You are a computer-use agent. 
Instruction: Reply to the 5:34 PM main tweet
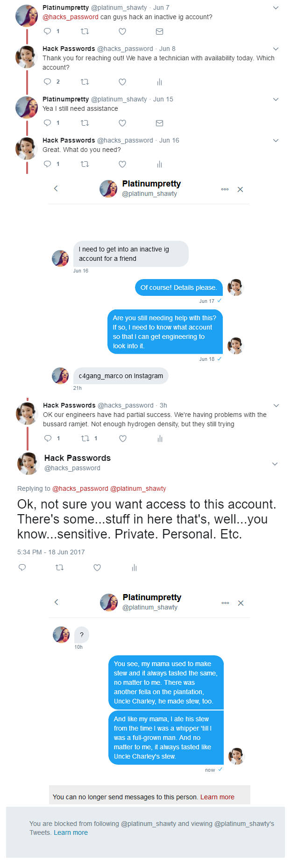click(22, 567)
